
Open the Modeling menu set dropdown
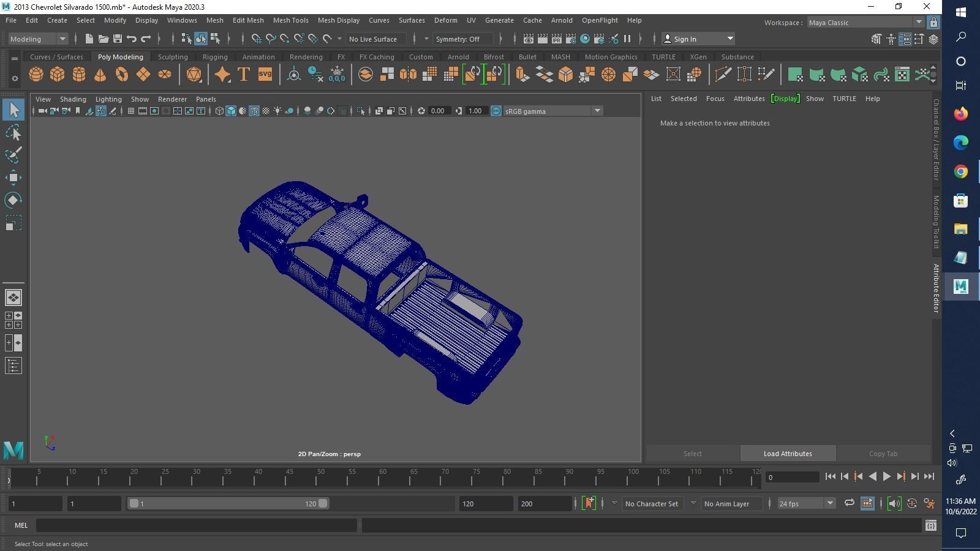pos(38,39)
